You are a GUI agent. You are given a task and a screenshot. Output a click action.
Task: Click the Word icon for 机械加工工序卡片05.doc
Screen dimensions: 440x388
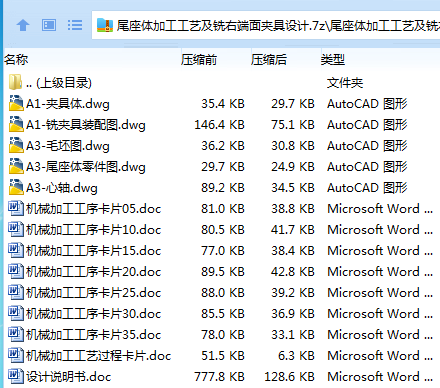[16, 208]
